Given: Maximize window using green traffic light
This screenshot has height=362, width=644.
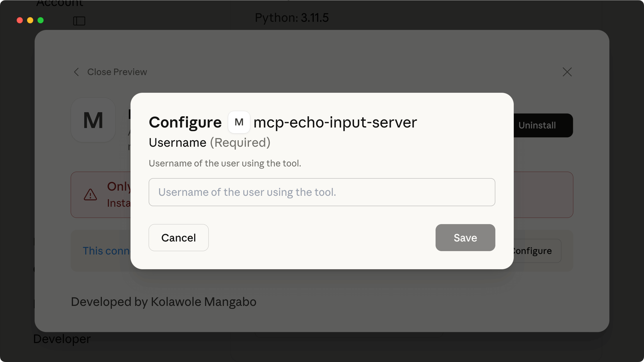Looking at the screenshot, I should (x=41, y=20).
